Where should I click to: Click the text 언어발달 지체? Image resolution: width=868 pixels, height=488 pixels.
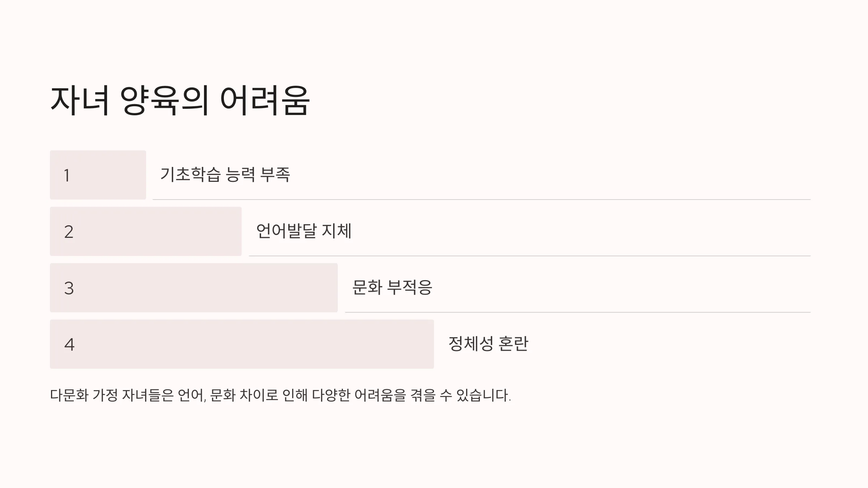coord(304,231)
